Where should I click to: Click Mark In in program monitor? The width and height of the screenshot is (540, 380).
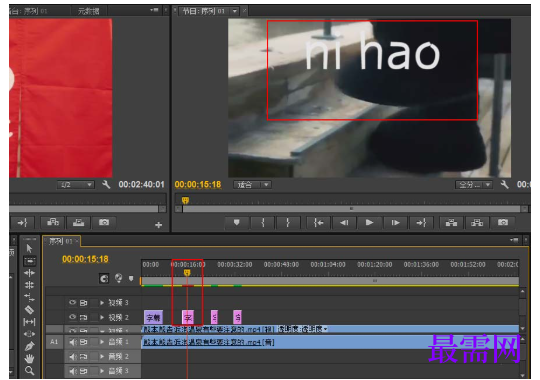263,223
